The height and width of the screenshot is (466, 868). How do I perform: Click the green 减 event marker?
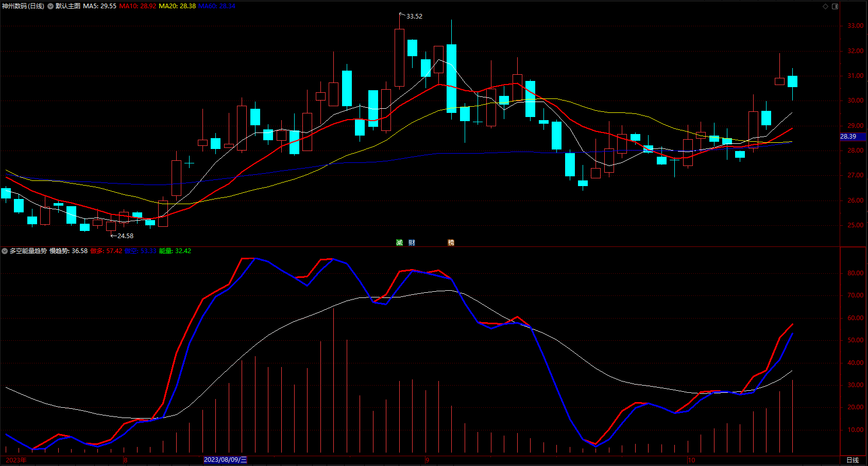[x=399, y=243]
